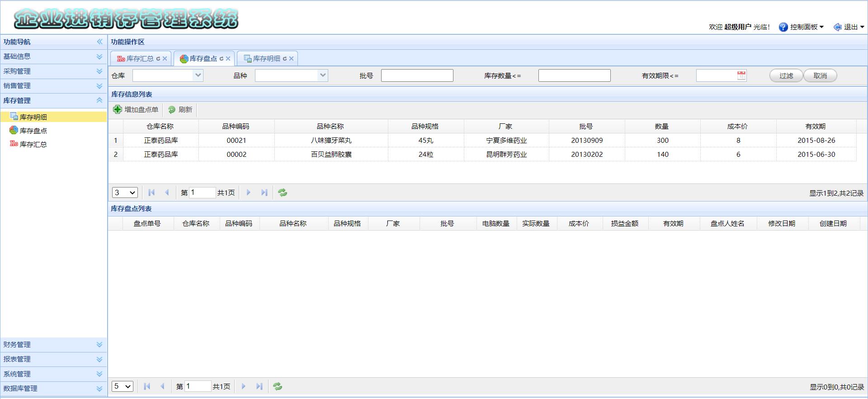This screenshot has height=399, width=868.
Task: Go to first page in 库存盘点列表 pager
Action: tap(147, 386)
